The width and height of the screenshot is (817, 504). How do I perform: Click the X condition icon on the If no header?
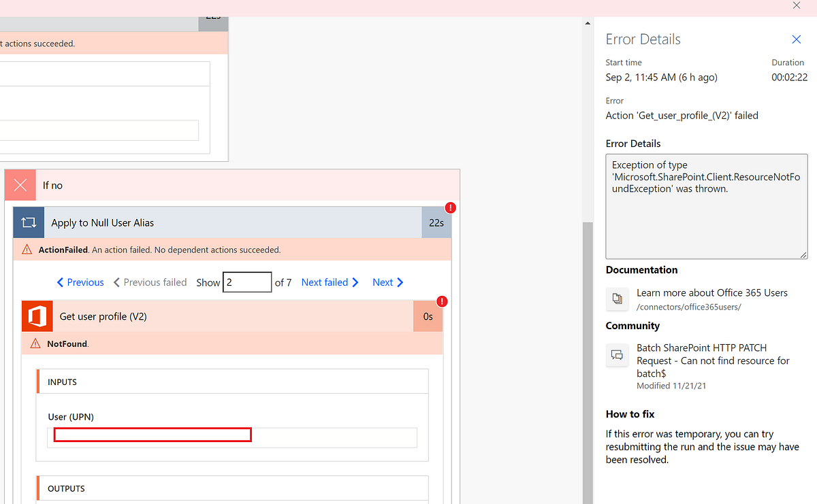coord(20,184)
